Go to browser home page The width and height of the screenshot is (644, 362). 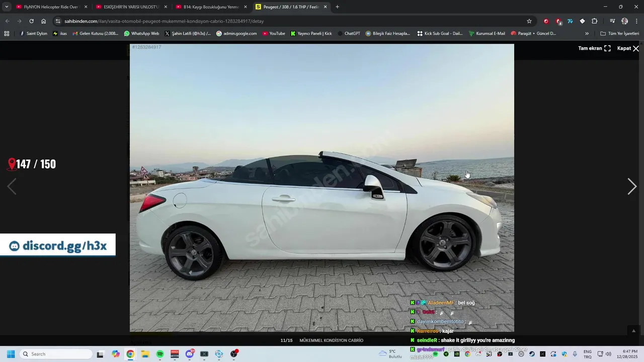click(x=44, y=21)
